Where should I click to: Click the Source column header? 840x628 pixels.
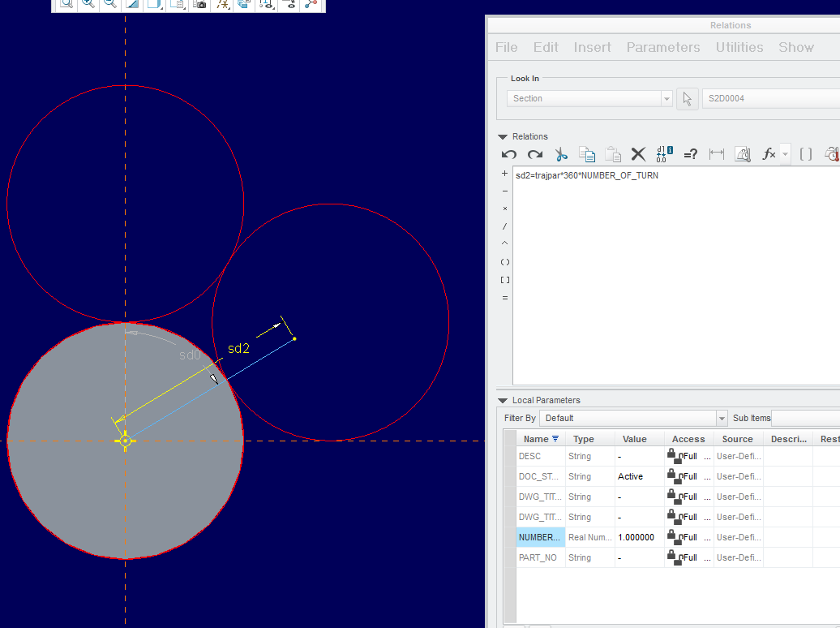[737, 439]
